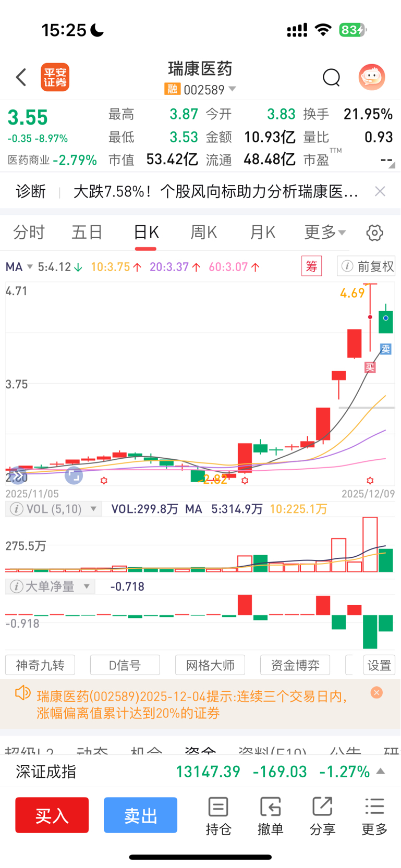
Task: Switch to the 周K chart tab
Action: (x=204, y=233)
